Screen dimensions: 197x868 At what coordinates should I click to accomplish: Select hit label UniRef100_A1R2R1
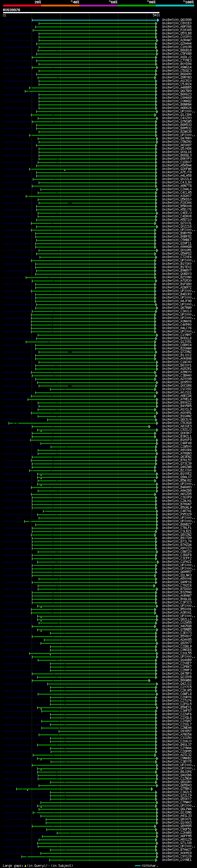coord(177,369)
